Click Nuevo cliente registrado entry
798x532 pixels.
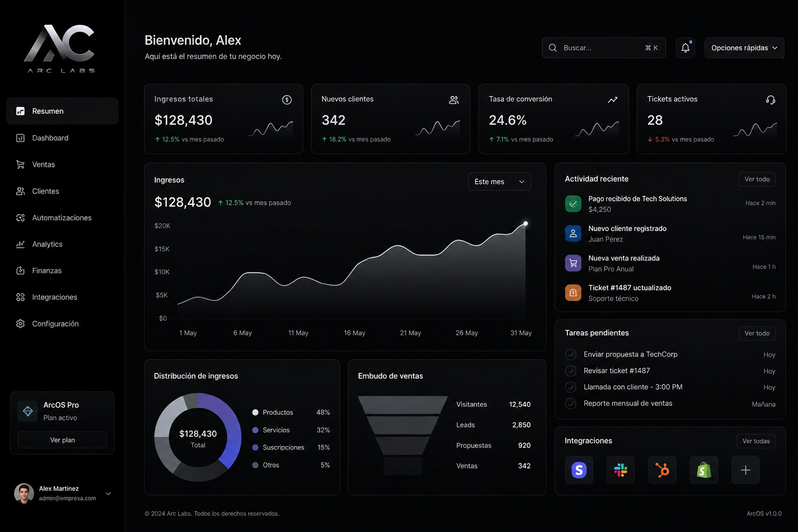click(670, 233)
